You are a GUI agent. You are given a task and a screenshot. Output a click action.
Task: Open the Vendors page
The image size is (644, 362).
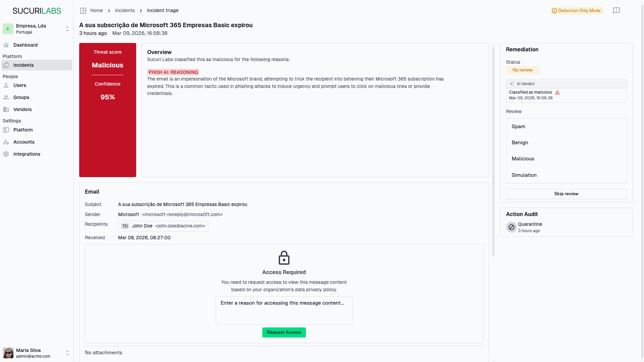(22, 109)
